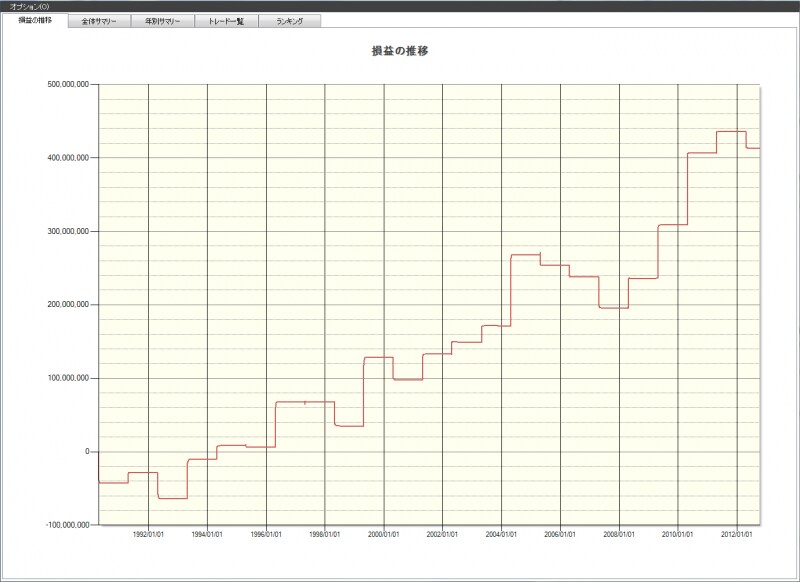Click the 2006/01/01 date label
800x582 pixels.
(560, 535)
